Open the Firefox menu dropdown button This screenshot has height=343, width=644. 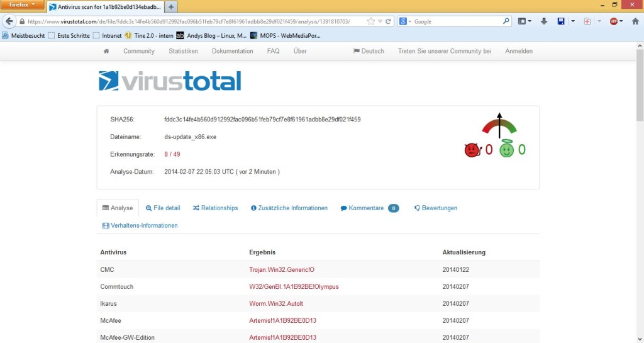click(22, 5)
